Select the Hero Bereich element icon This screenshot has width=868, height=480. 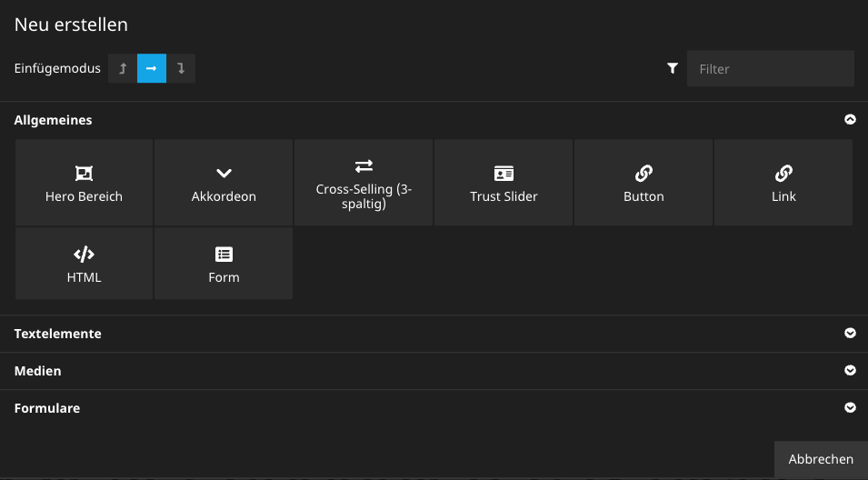tap(84, 173)
